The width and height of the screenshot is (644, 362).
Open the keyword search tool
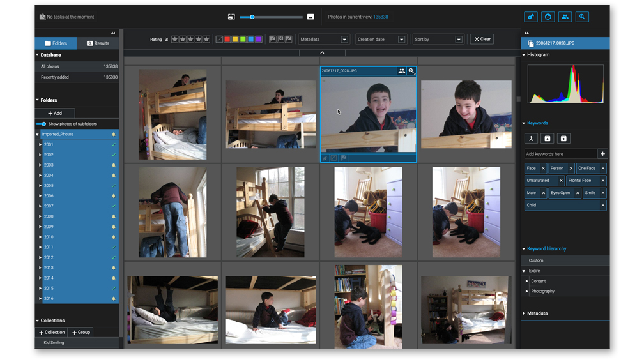(531, 17)
